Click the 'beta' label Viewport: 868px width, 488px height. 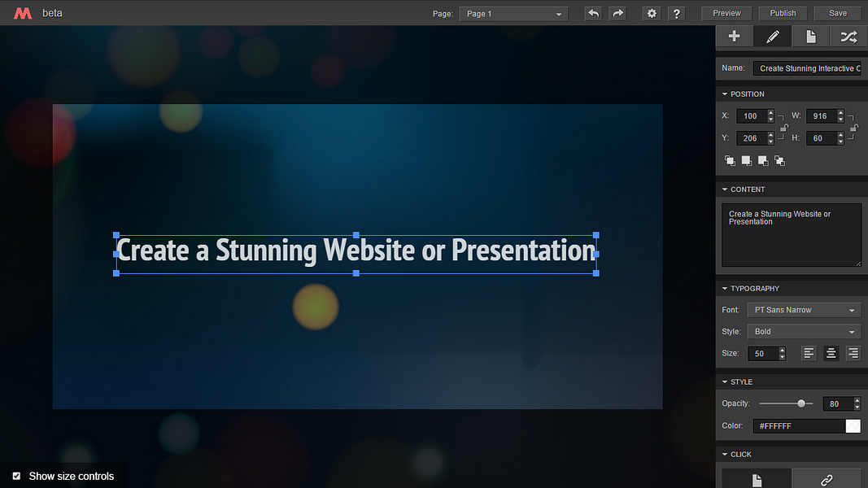(x=52, y=13)
